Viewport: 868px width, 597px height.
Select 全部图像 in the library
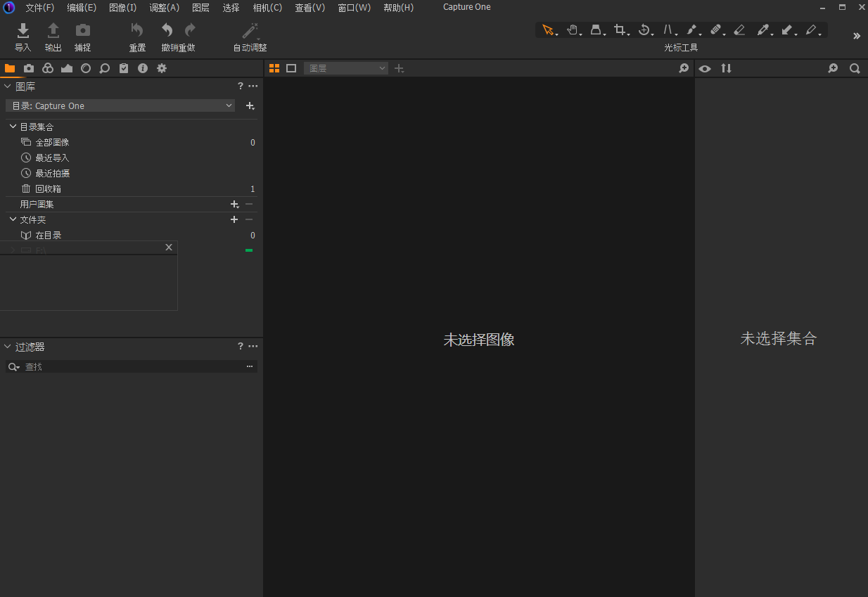coord(52,143)
